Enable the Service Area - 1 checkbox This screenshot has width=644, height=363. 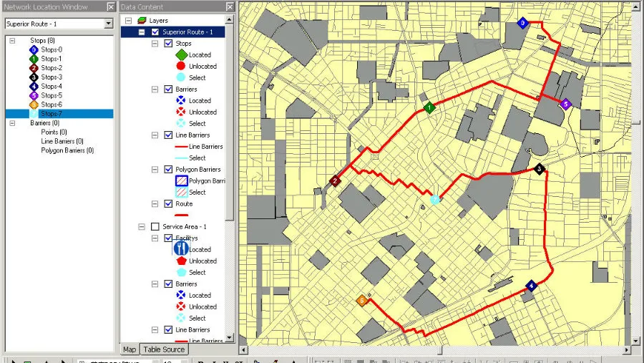pos(155,227)
